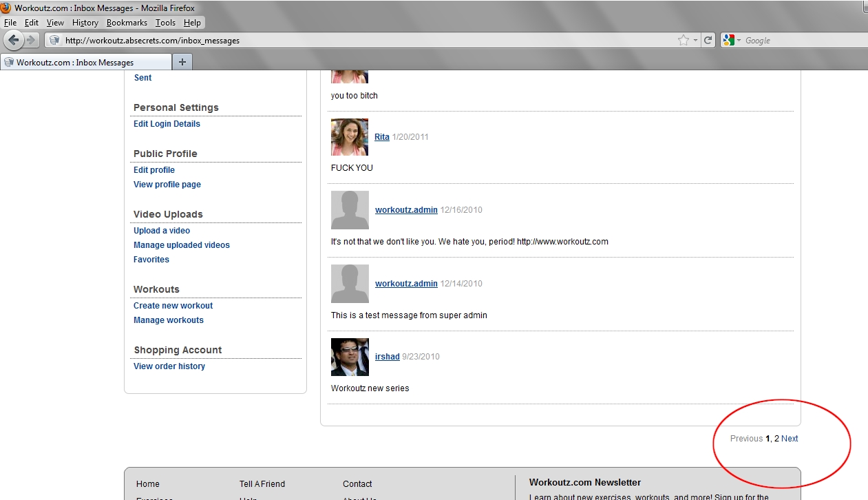The width and height of the screenshot is (868, 500).
Task: Open Manage workouts link
Action: [x=169, y=320]
